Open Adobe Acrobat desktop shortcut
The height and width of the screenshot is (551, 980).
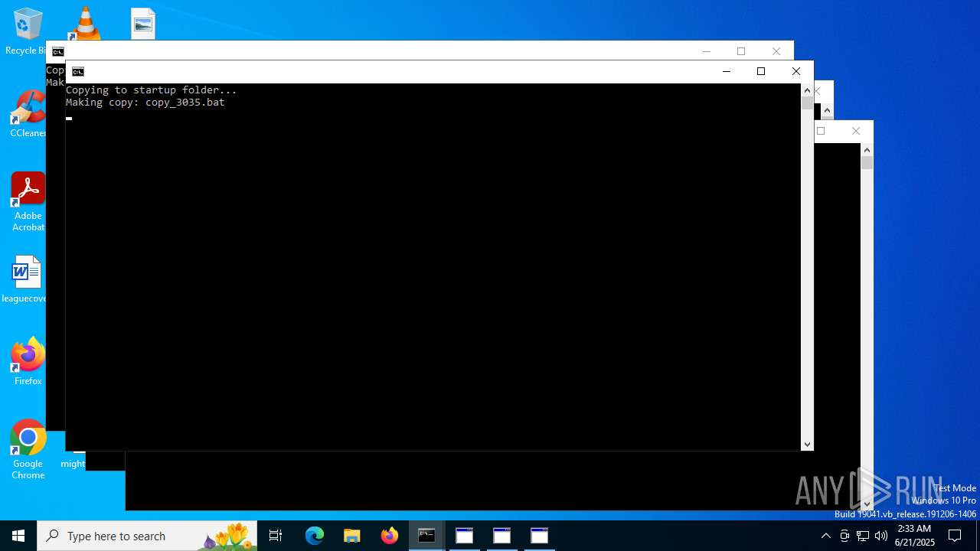coord(28,202)
